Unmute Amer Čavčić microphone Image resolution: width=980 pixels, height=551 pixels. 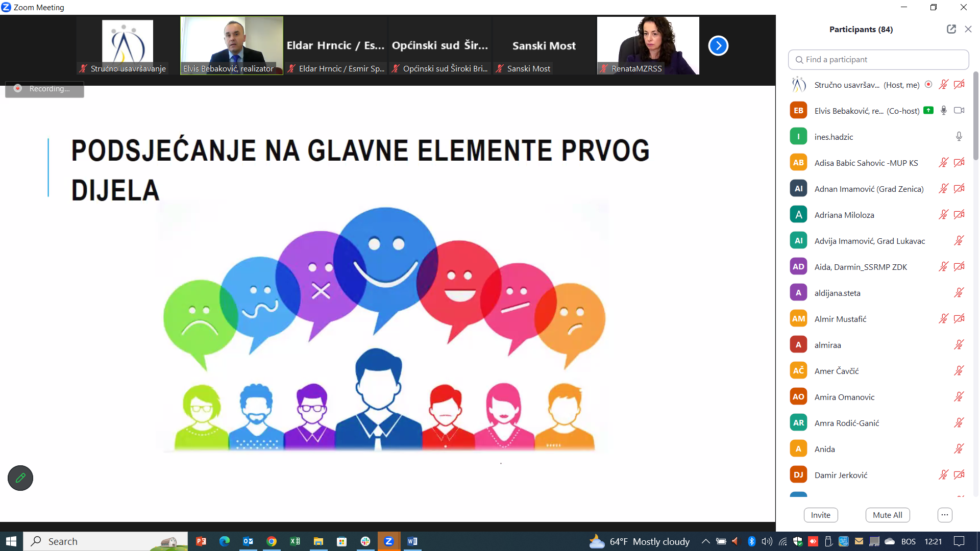point(959,370)
